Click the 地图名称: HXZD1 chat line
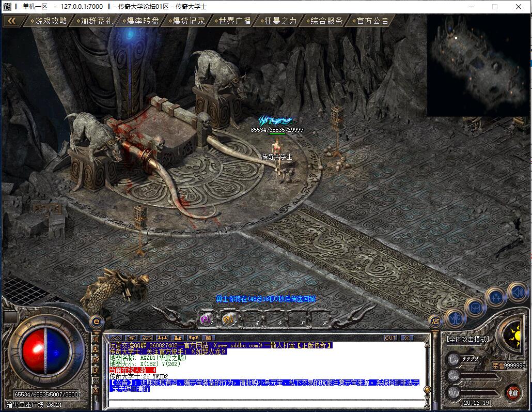 point(148,358)
